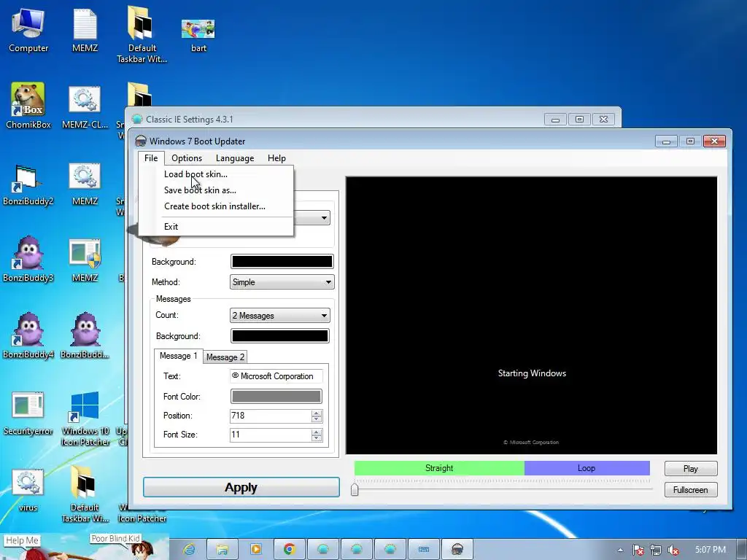Open the Count dropdown showing 2 Messages
Screen dimensions: 747x560
(279, 315)
